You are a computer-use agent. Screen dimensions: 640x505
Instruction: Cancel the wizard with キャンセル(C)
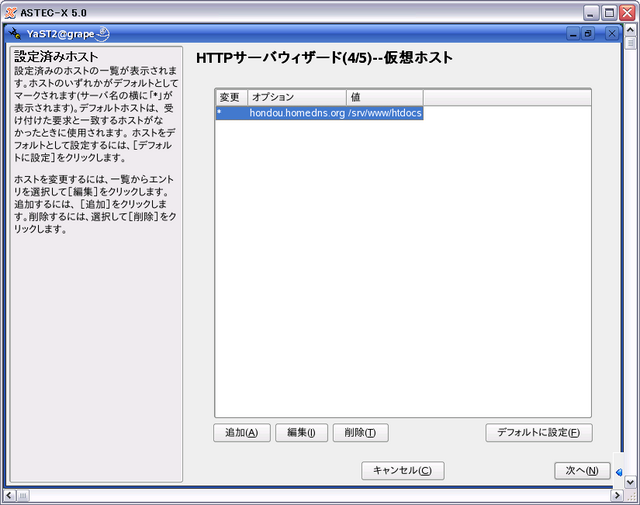(x=402, y=471)
